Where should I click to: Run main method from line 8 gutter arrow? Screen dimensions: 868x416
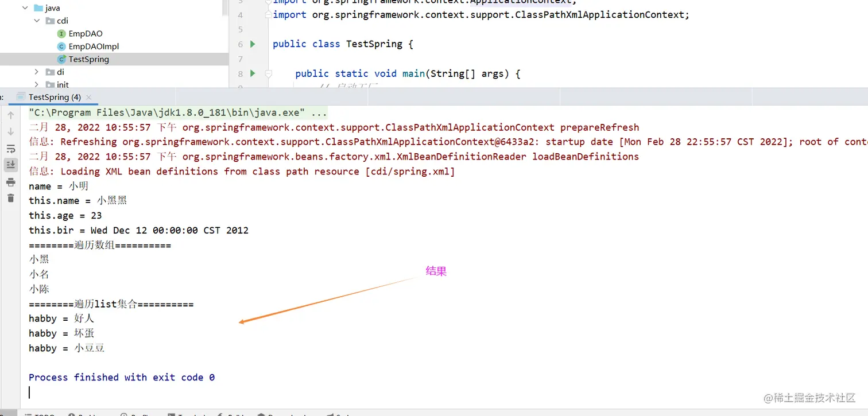pyautogui.click(x=253, y=73)
